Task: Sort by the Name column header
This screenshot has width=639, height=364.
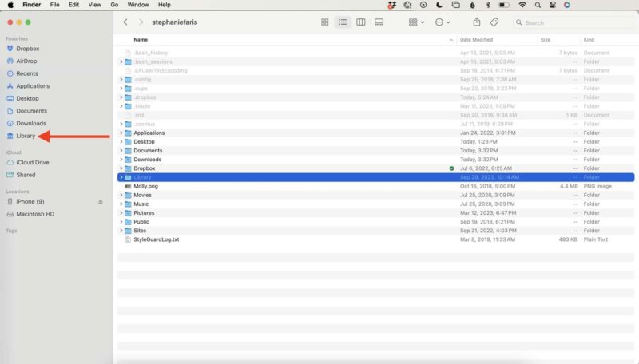Action: tap(141, 39)
